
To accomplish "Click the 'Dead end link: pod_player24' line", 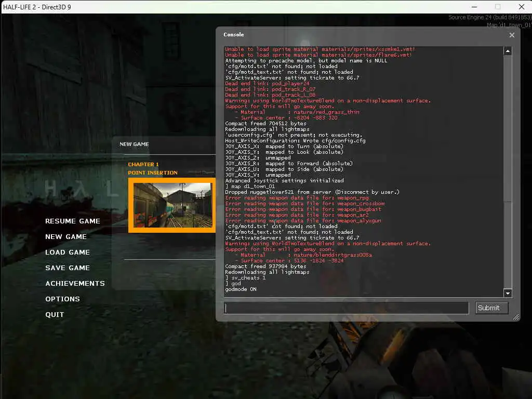I will (267, 84).
